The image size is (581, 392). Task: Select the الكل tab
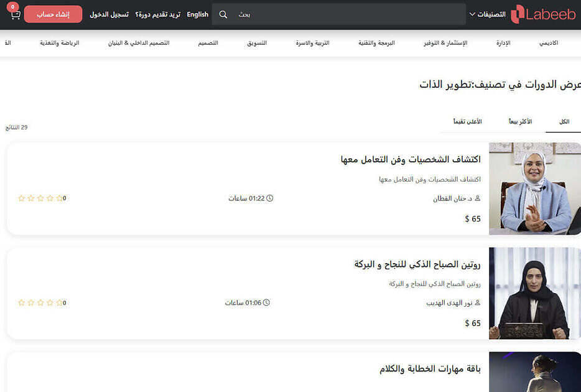click(x=564, y=121)
